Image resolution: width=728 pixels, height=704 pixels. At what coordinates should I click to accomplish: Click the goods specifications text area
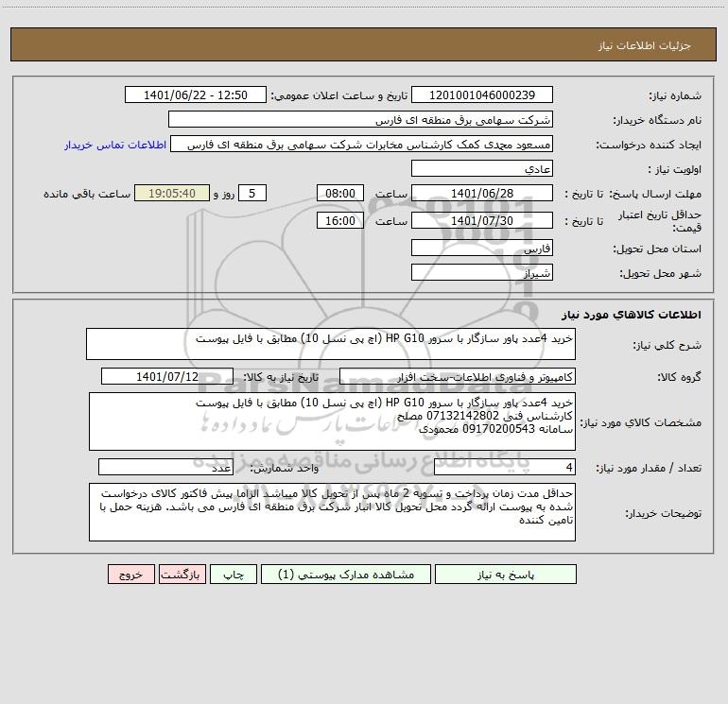click(x=332, y=421)
